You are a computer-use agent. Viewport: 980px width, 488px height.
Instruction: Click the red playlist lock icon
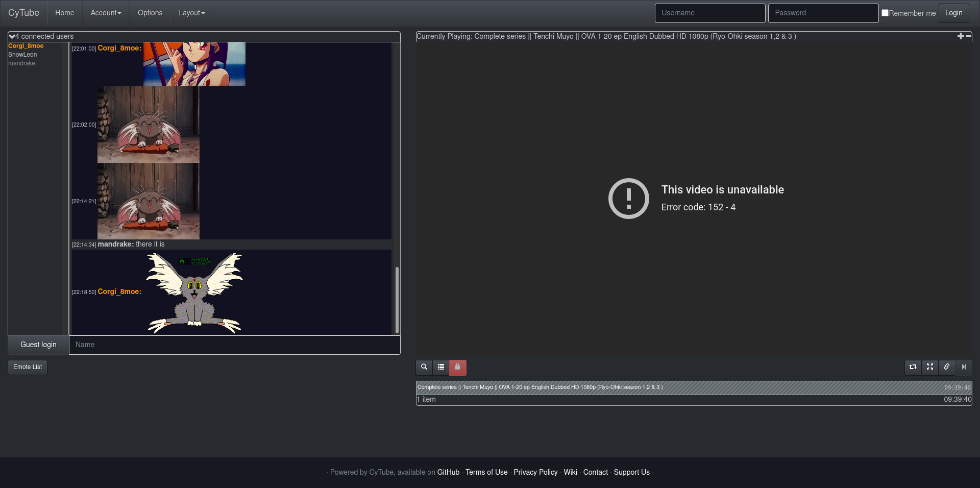click(458, 367)
